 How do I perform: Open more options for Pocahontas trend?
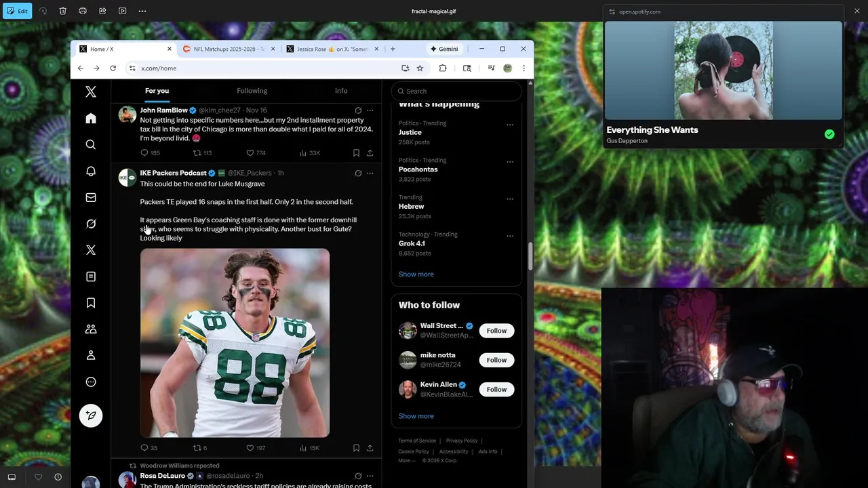(510, 162)
